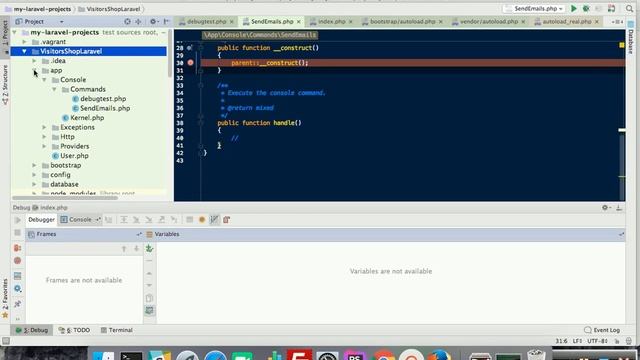This screenshot has height=360, width=640.
Task: Switch to the vendor/autoload.php tab
Action: pyautogui.click(x=489, y=21)
